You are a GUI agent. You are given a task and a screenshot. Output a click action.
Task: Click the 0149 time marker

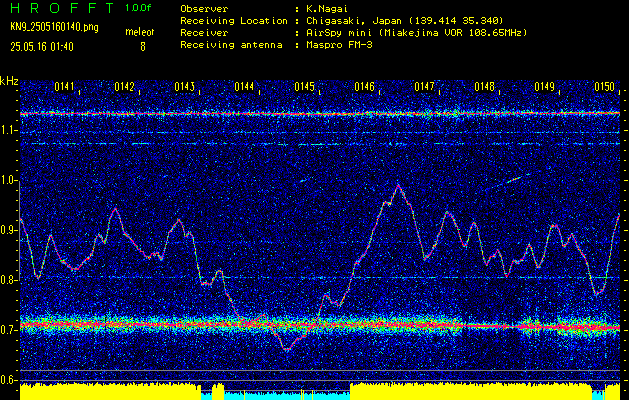(544, 86)
